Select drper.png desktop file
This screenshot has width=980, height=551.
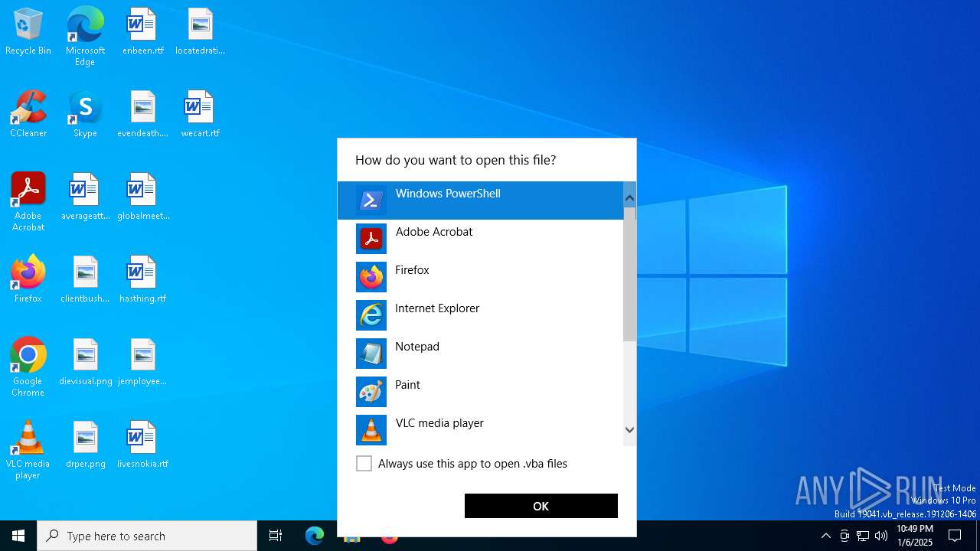(x=85, y=445)
